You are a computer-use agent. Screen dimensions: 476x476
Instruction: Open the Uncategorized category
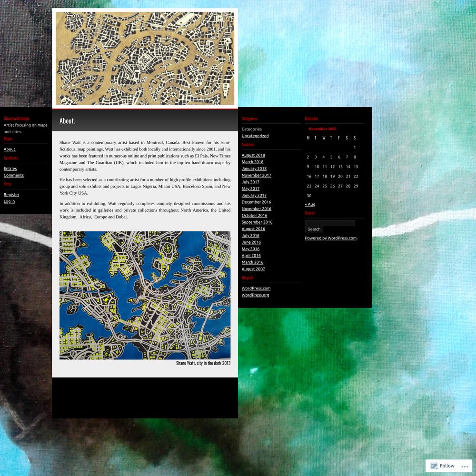tap(255, 136)
